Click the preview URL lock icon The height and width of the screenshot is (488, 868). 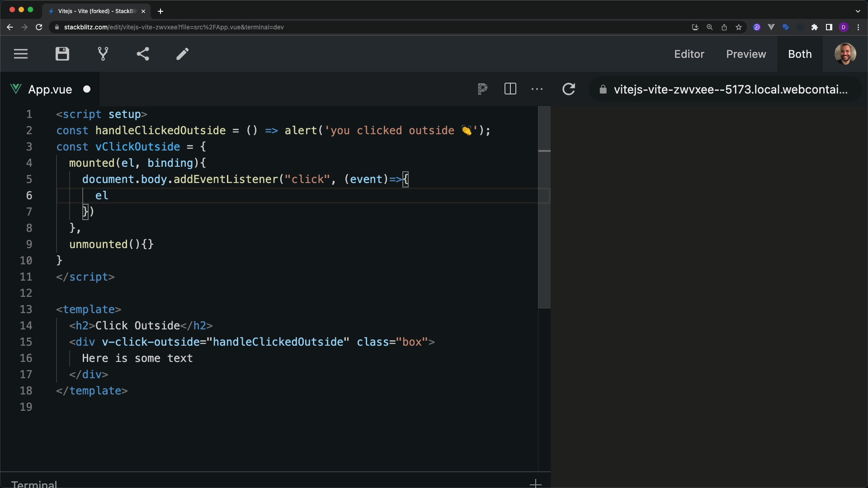(603, 89)
